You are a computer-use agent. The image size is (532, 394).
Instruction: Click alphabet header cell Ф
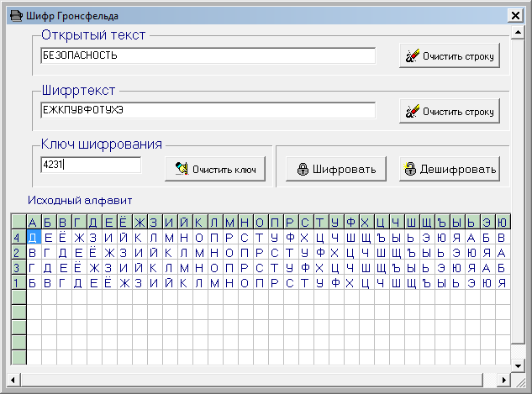[351, 222]
